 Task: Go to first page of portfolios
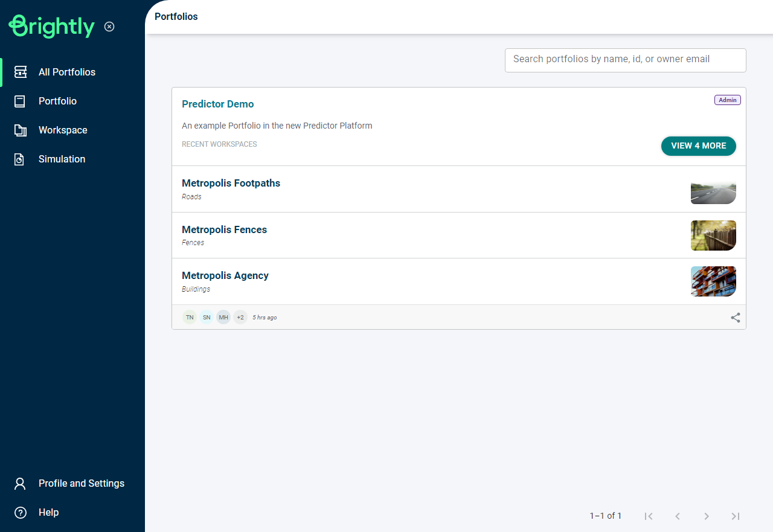649,516
